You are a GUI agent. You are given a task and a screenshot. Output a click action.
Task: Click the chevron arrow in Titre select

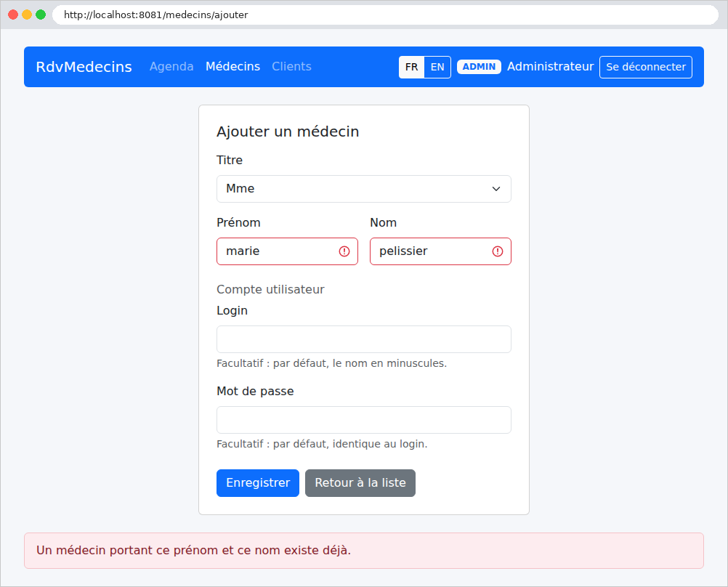496,189
